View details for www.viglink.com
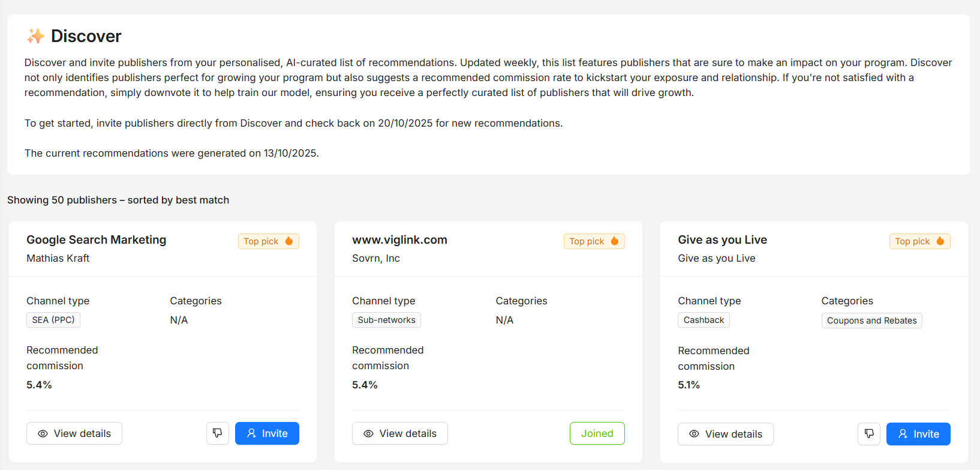The image size is (980, 470). pyautogui.click(x=400, y=433)
